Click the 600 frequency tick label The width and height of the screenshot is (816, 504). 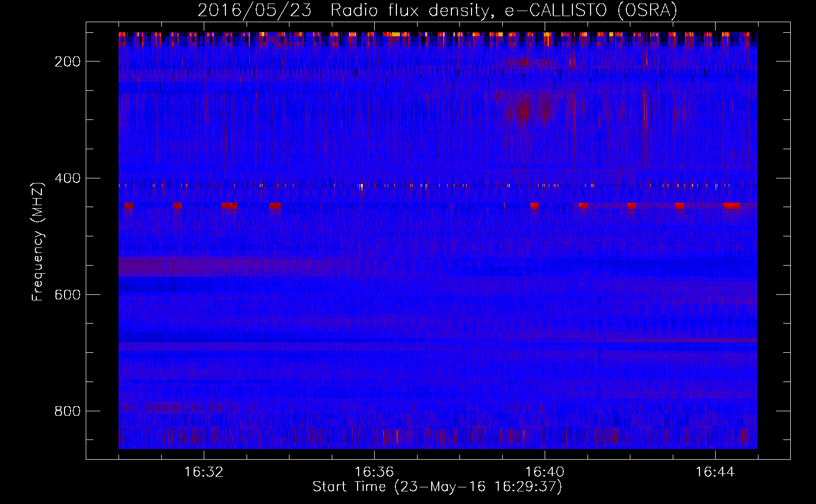(x=67, y=295)
